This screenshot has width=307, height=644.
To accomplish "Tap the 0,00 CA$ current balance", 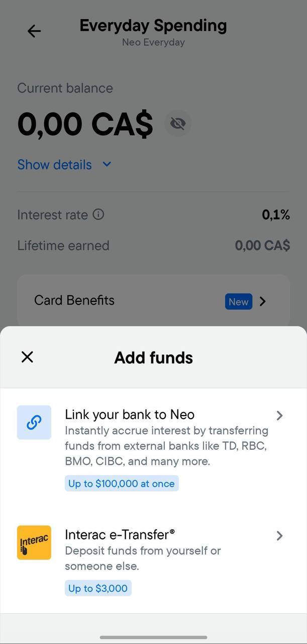I will [85, 124].
